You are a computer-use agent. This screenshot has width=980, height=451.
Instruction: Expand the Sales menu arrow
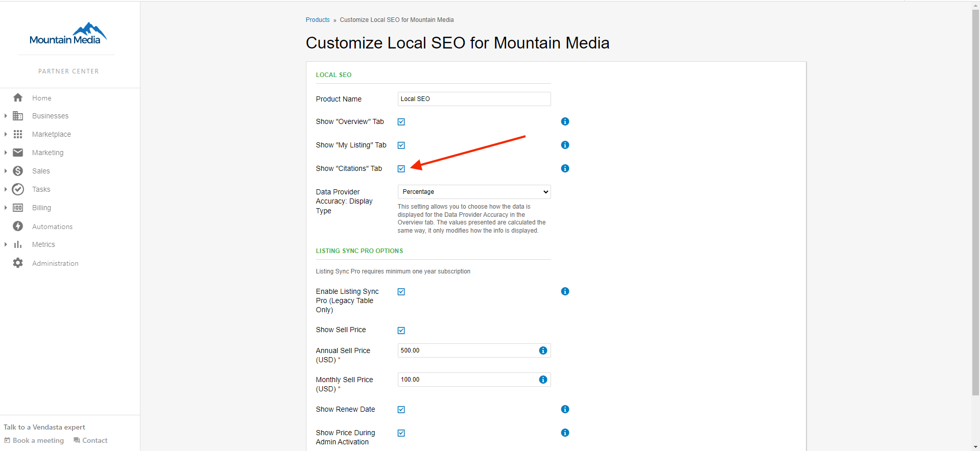coord(6,171)
